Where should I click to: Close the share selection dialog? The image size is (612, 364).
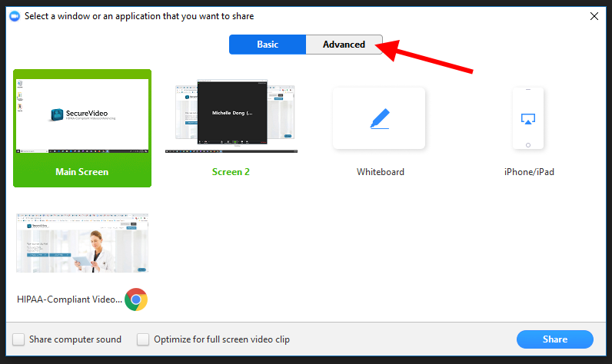click(594, 15)
